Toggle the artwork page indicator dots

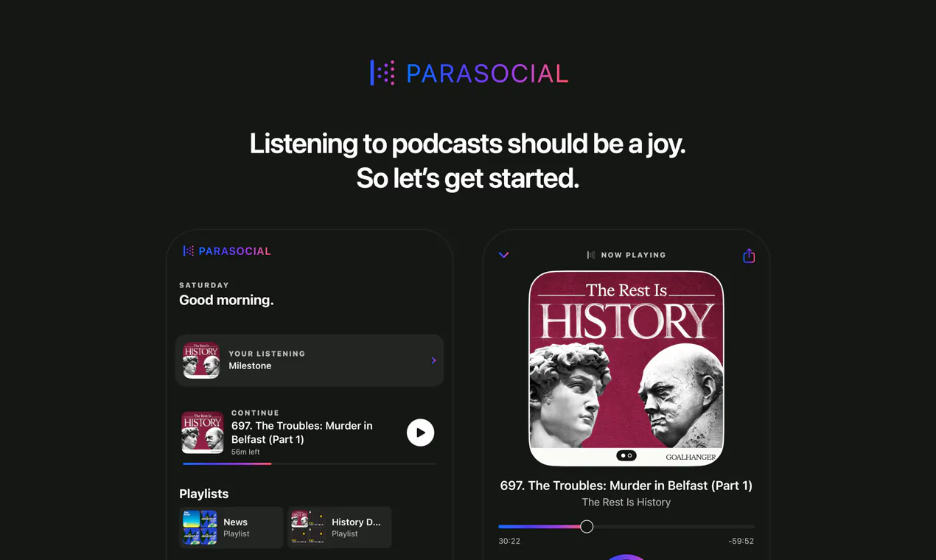[x=626, y=455]
